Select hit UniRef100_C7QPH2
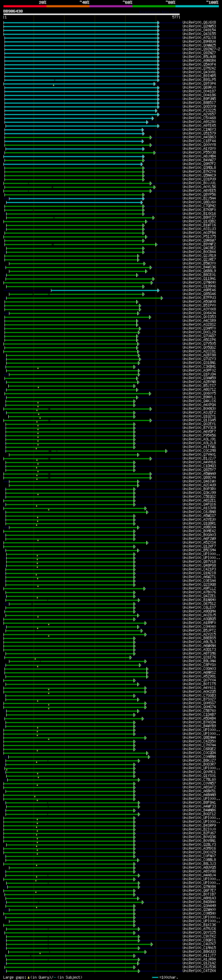This screenshot has height=980, width=222. pos(199,206)
